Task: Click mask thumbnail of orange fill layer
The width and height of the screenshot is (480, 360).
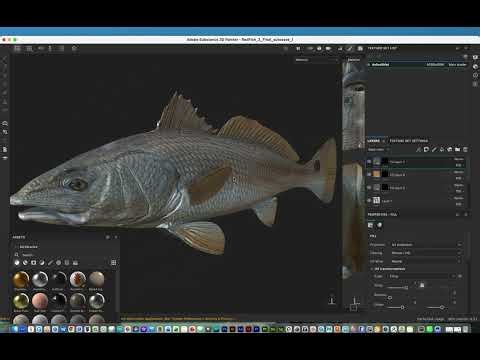Action: click(385, 174)
